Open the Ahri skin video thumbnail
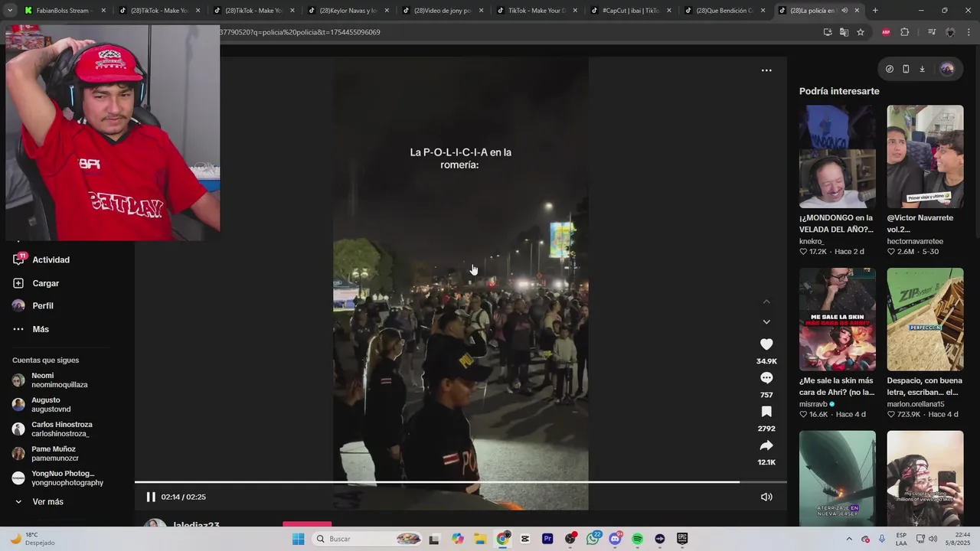Screen dimensions: 980x551 tap(837, 319)
